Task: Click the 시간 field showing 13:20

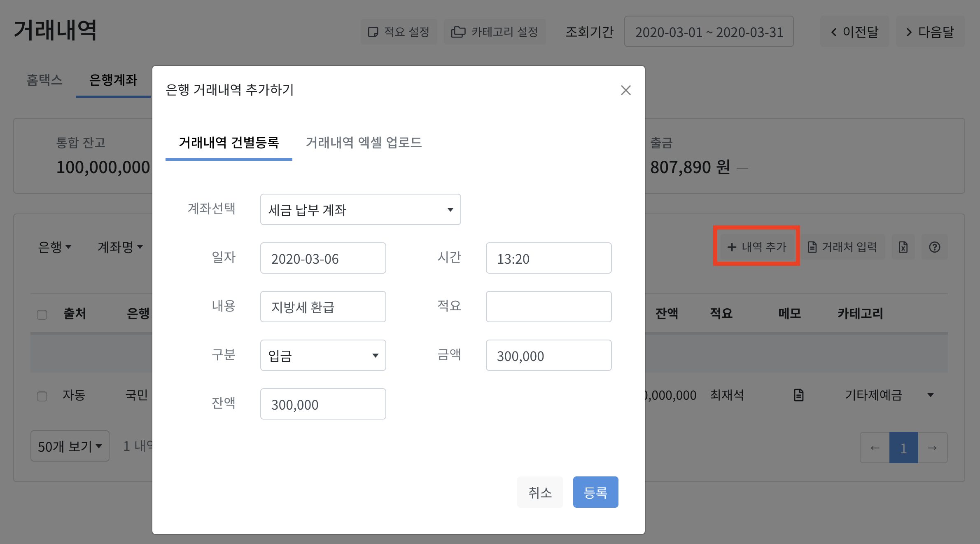Action: coord(548,258)
